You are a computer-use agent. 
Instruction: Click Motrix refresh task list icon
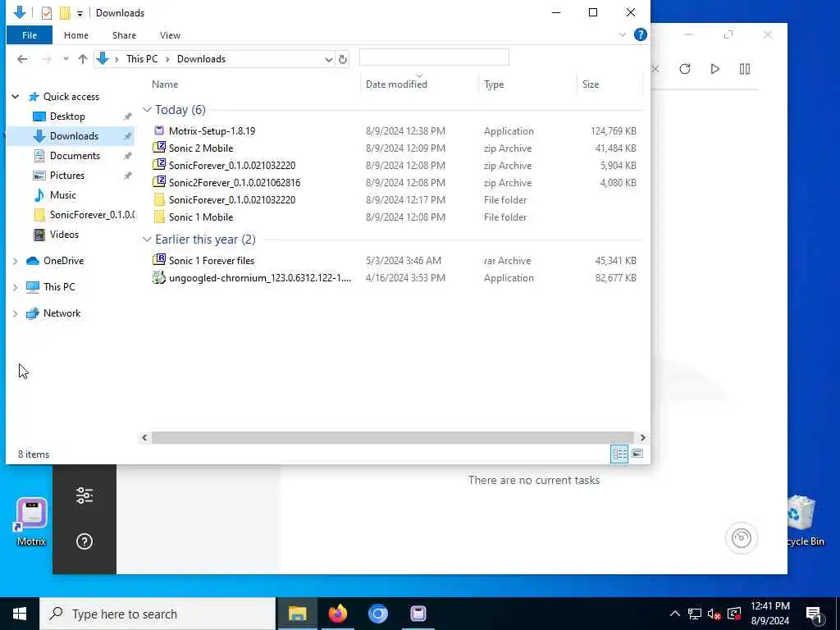pyautogui.click(x=685, y=69)
